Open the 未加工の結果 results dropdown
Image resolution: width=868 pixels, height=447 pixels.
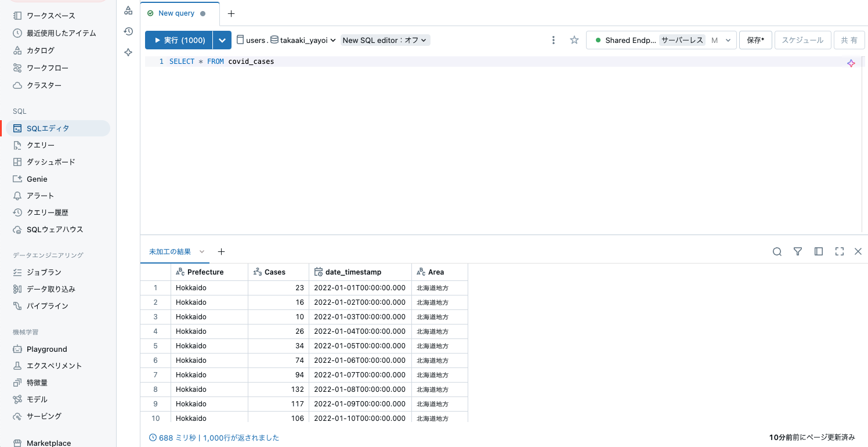point(201,251)
